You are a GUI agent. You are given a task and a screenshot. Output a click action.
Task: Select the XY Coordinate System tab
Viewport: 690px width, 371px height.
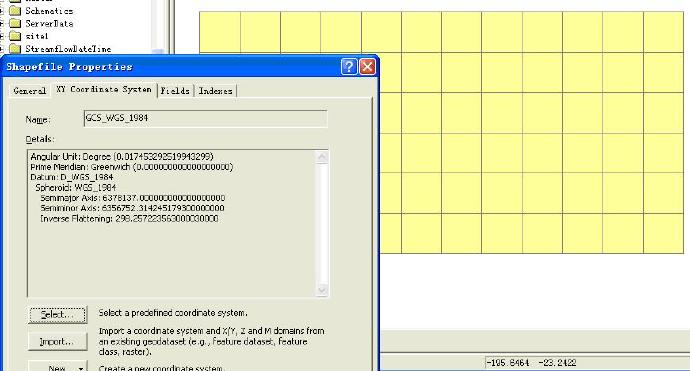click(x=104, y=89)
